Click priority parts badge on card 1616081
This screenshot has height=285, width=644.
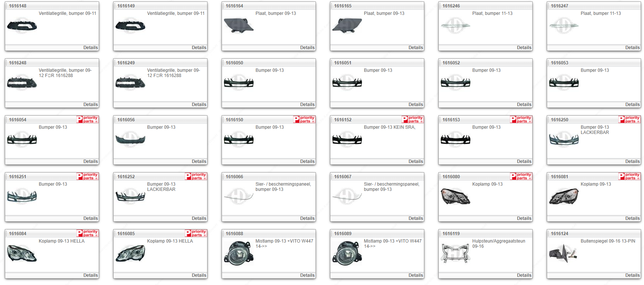(629, 176)
